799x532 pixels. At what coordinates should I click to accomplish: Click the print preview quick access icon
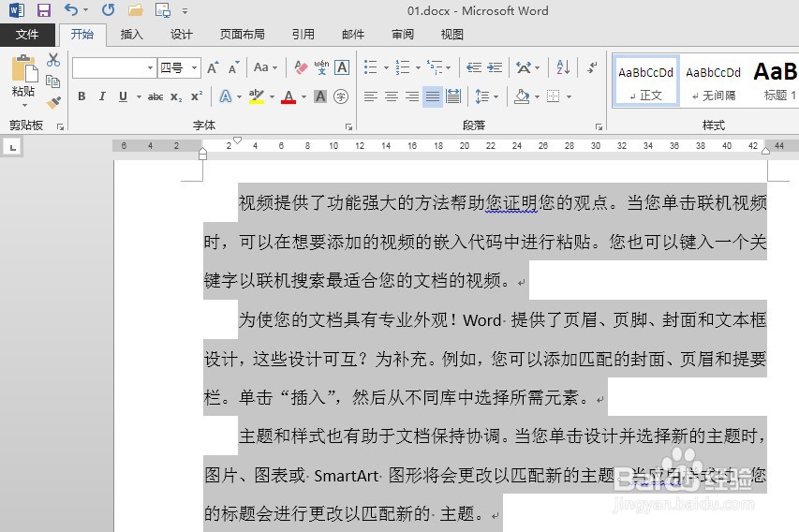tap(163, 9)
